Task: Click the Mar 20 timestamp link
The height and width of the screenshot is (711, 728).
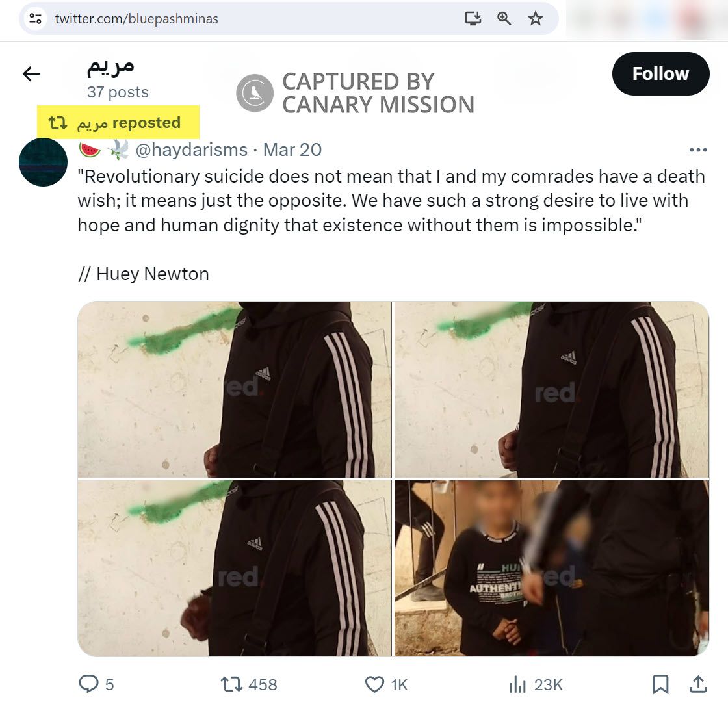Action: tap(292, 149)
